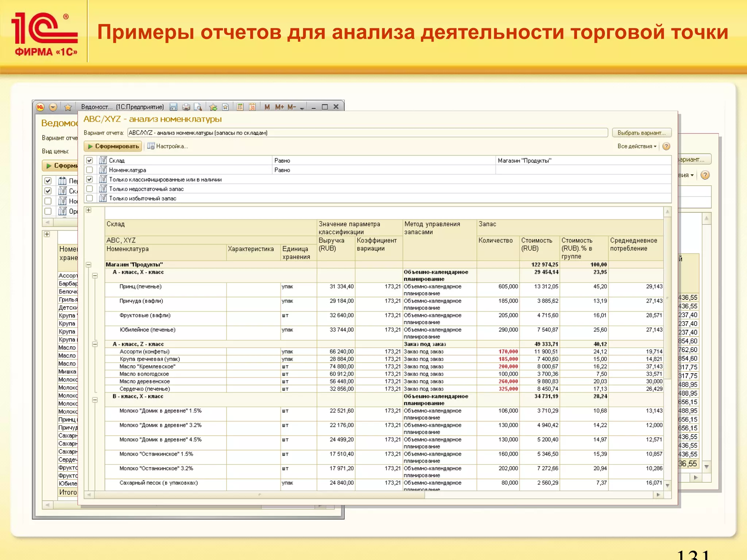This screenshot has height=560, width=747.
Task: Click the Принц (печенье) row name
Action: coord(140,287)
